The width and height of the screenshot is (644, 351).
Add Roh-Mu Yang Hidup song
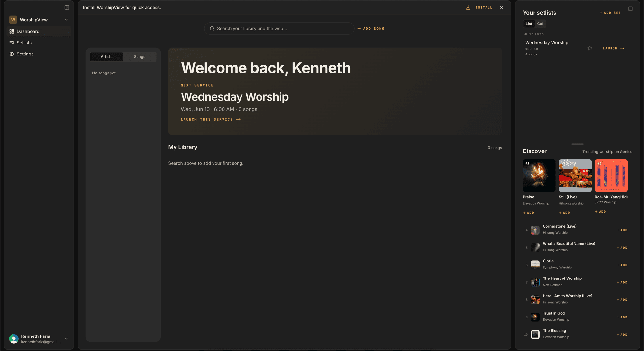pos(601,212)
